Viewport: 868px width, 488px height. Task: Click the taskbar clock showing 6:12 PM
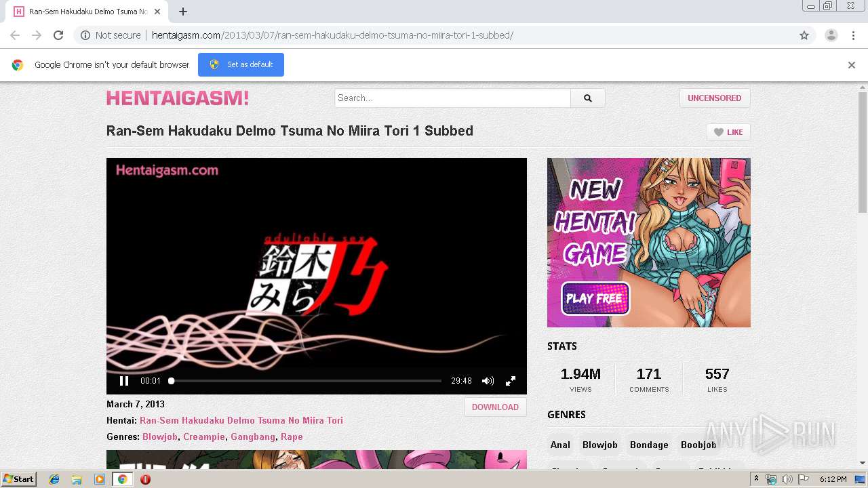pos(833,479)
